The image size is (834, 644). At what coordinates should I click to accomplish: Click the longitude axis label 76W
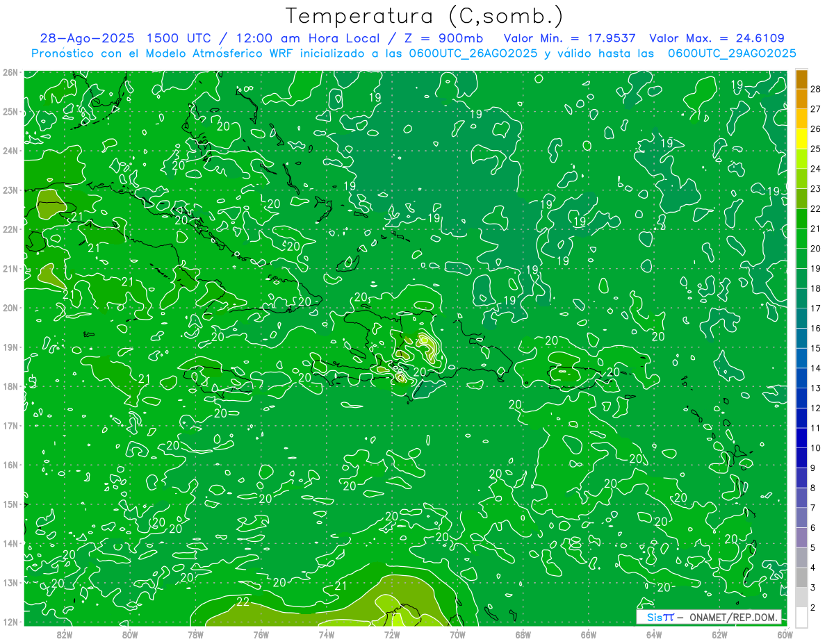(x=261, y=634)
